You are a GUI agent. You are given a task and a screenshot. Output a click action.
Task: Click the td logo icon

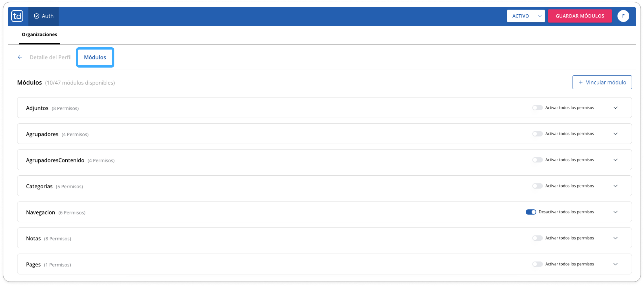17,16
